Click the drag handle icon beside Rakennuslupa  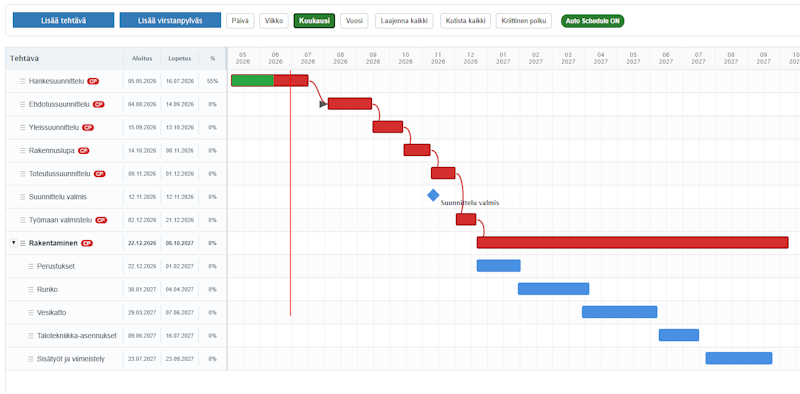click(x=22, y=151)
